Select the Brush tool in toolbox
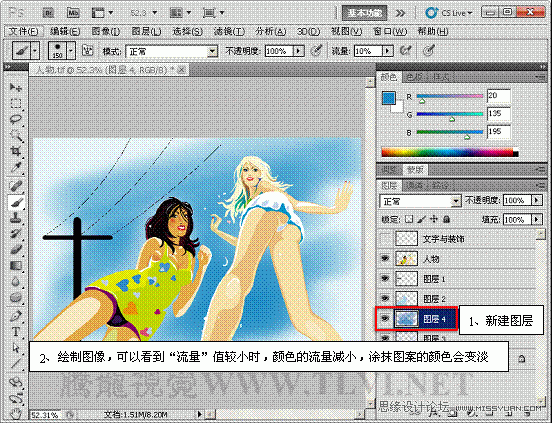 click(x=15, y=202)
